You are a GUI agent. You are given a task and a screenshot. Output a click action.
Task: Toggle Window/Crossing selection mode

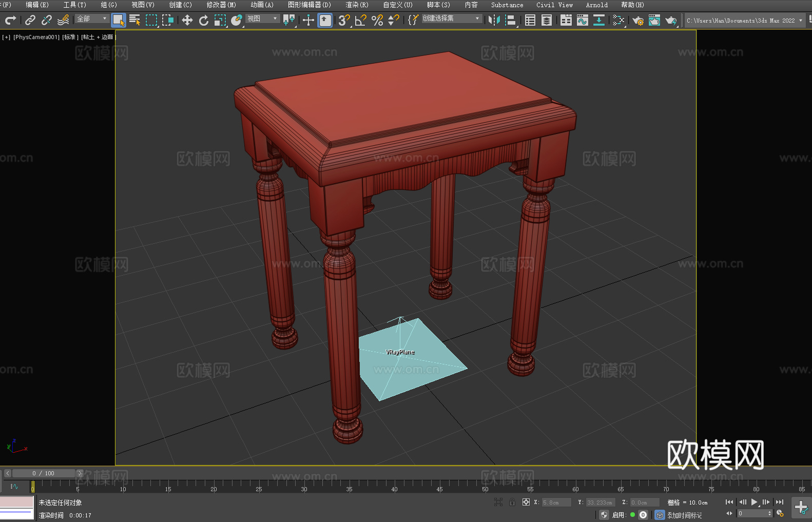tap(168, 20)
